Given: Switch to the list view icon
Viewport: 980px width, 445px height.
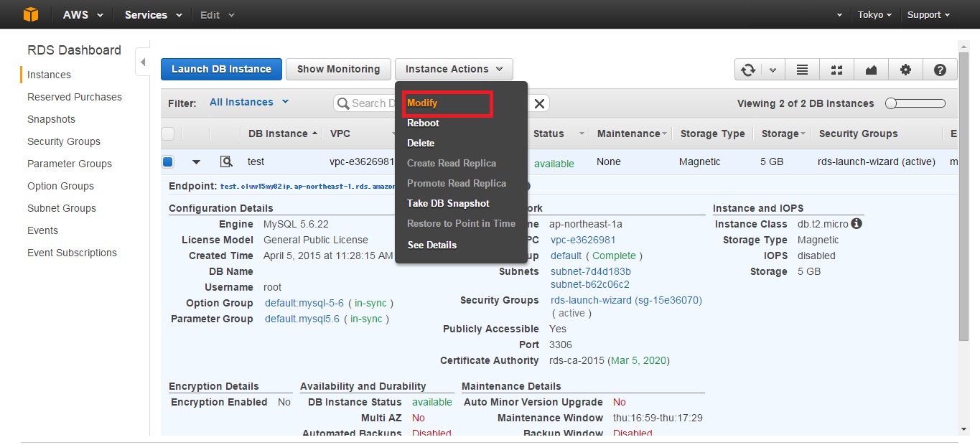Looking at the screenshot, I should click(x=802, y=70).
